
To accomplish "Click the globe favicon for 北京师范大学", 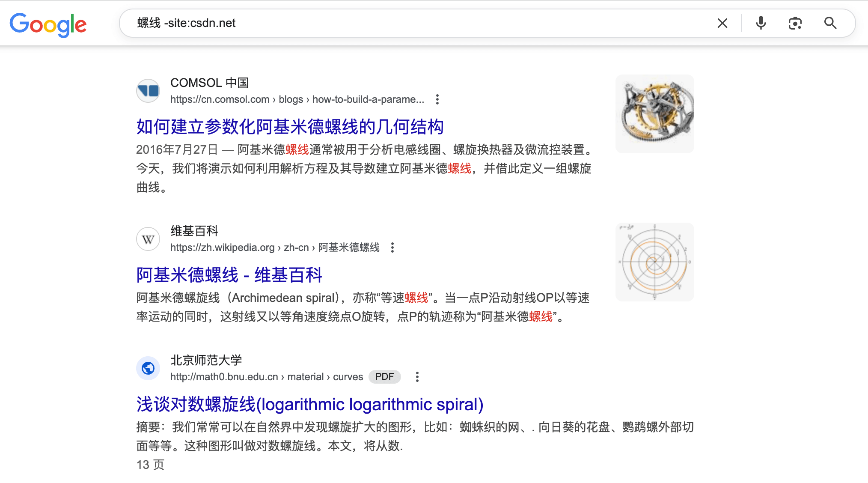I will [x=148, y=368].
